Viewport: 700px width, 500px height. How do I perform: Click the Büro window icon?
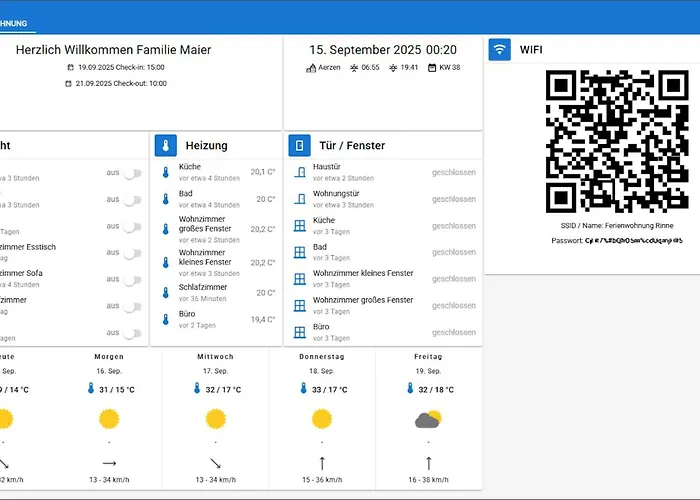click(299, 332)
